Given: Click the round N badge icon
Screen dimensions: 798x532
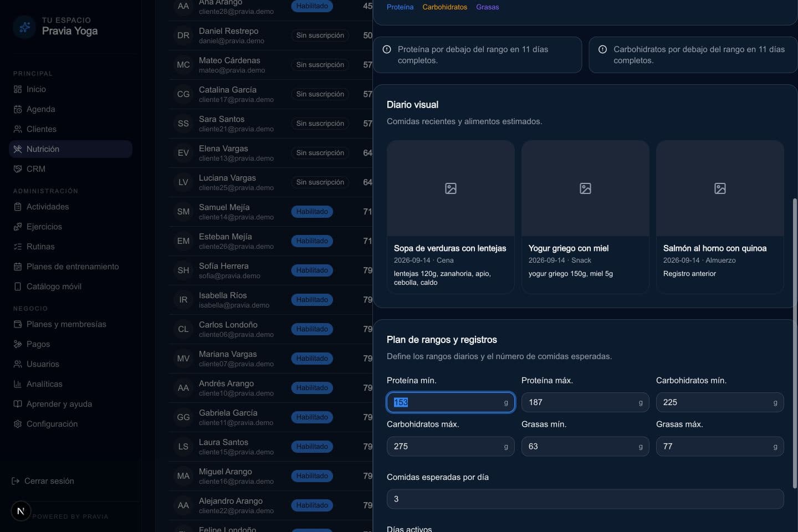Looking at the screenshot, I should (x=21, y=511).
